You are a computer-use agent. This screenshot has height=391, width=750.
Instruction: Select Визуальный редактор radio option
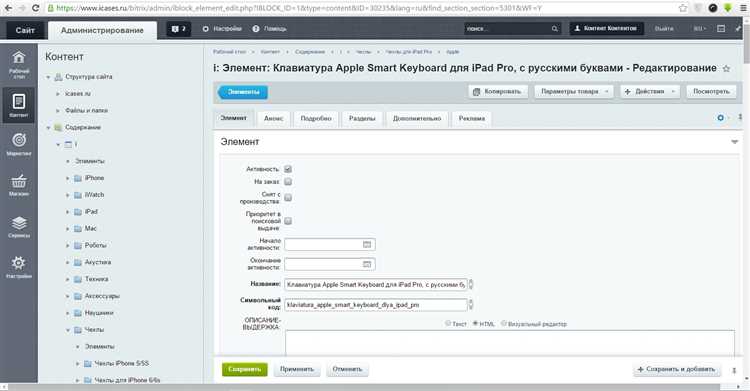click(x=504, y=324)
